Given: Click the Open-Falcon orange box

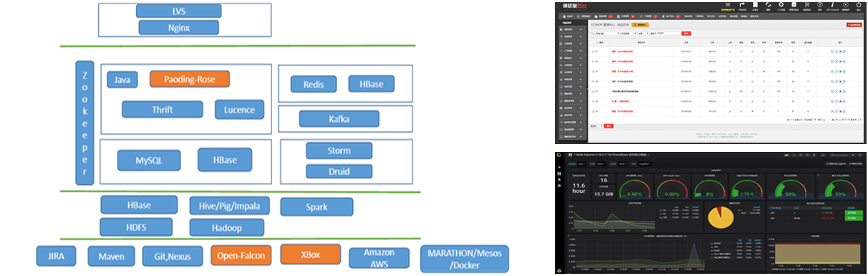Looking at the screenshot, I should pyautogui.click(x=241, y=254).
